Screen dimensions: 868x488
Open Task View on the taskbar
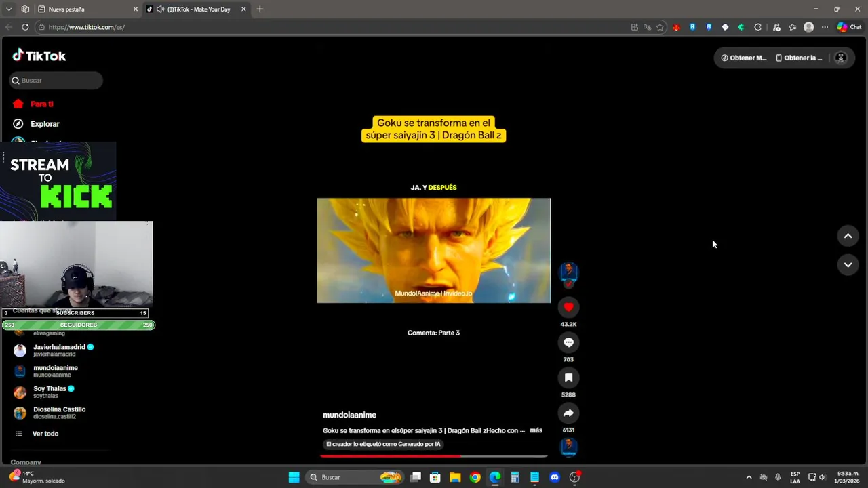(416, 477)
